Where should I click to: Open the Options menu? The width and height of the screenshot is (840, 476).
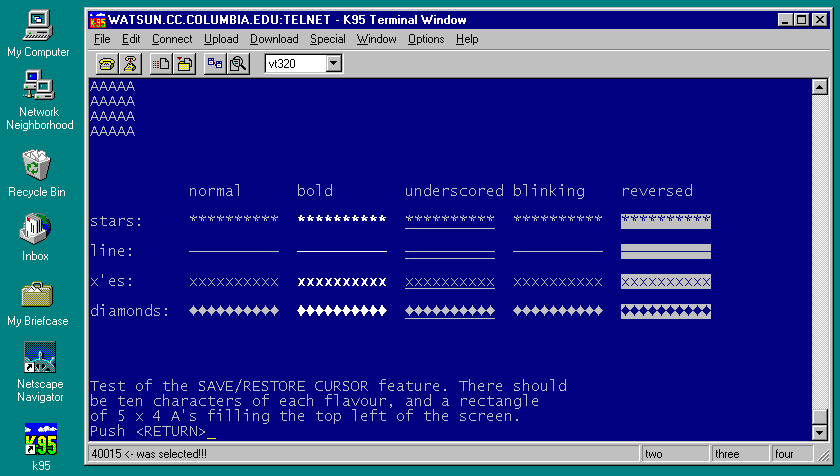coord(426,39)
